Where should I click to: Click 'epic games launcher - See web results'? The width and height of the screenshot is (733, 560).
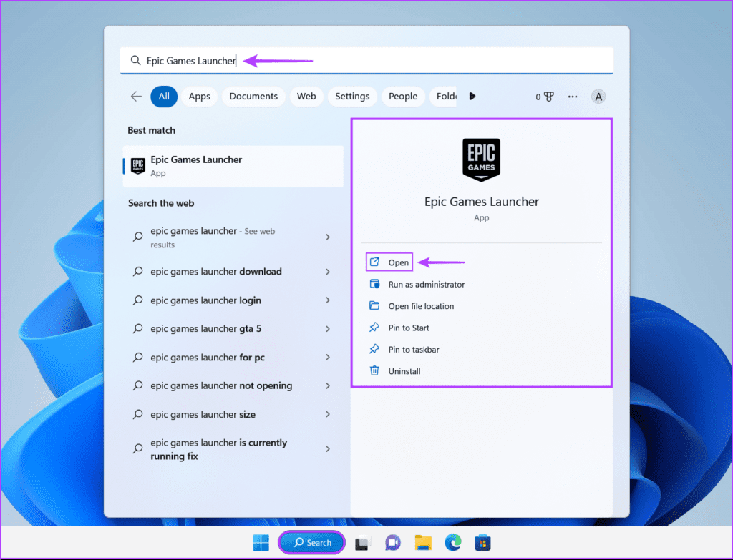233,237
